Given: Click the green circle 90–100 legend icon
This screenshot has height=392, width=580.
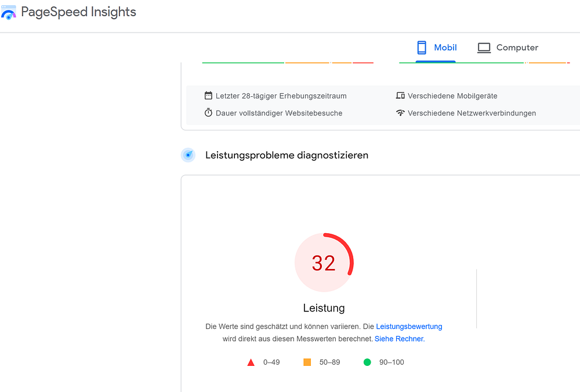Looking at the screenshot, I should (x=367, y=362).
